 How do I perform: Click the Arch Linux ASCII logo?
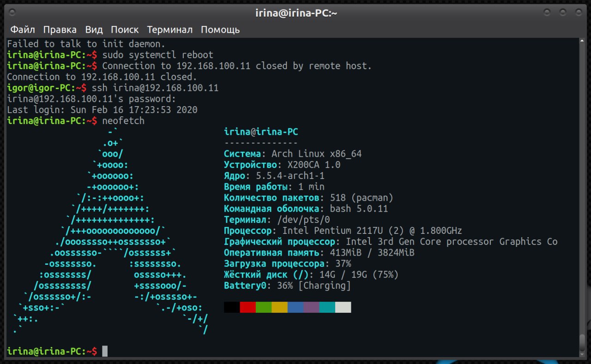pos(110,231)
